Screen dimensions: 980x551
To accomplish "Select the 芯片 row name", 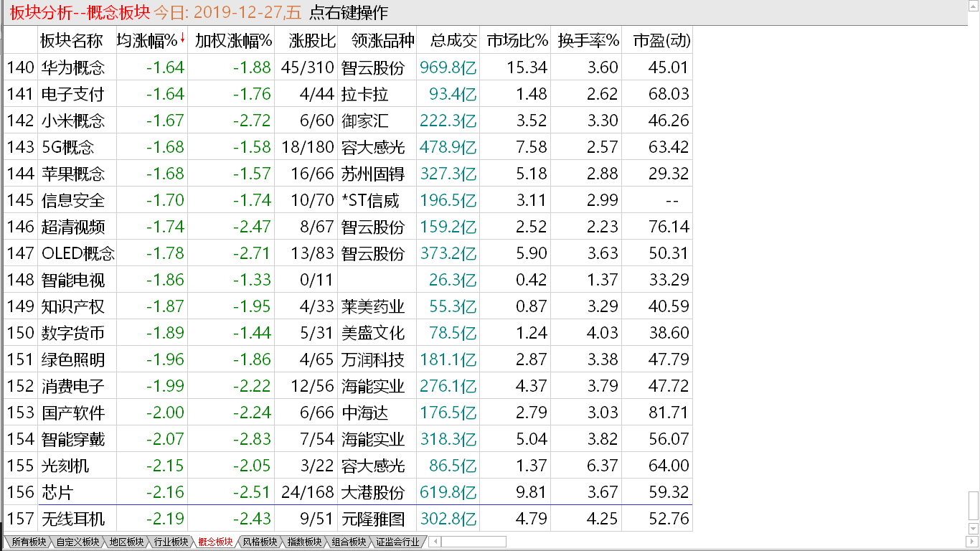I will point(57,492).
